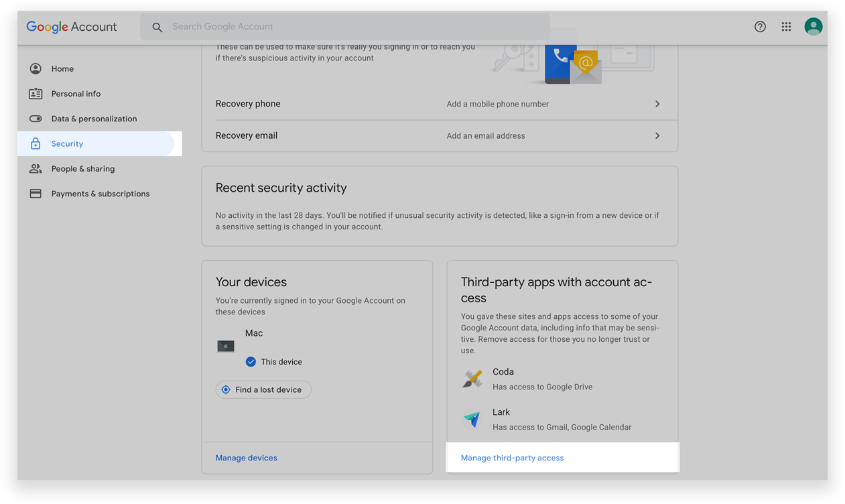Viewport: 845px width, 504px height.
Task: Open Payments & subscriptions section
Action: (100, 194)
